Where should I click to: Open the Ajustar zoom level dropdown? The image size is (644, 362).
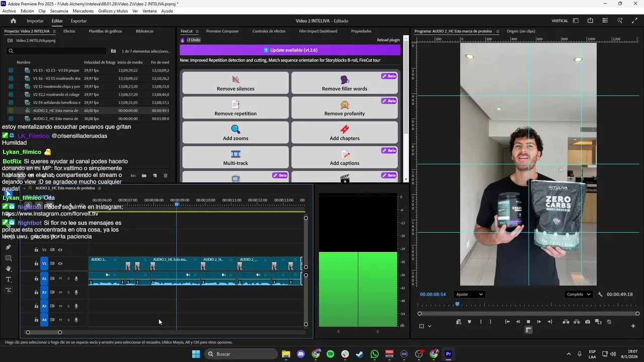click(469, 294)
